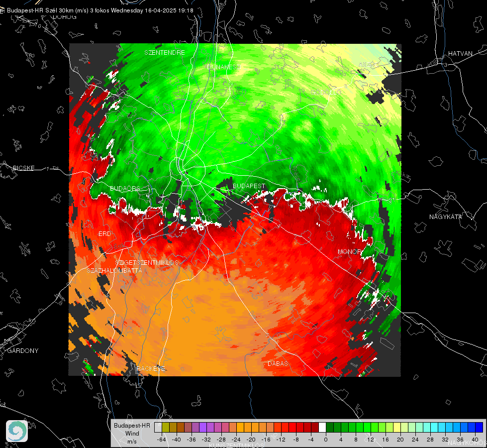Click the swirl logo icon at bottom left

tap(17, 431)
